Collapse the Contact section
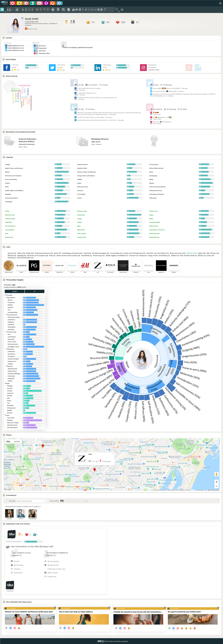223x644 pixels. pos(3,38)
